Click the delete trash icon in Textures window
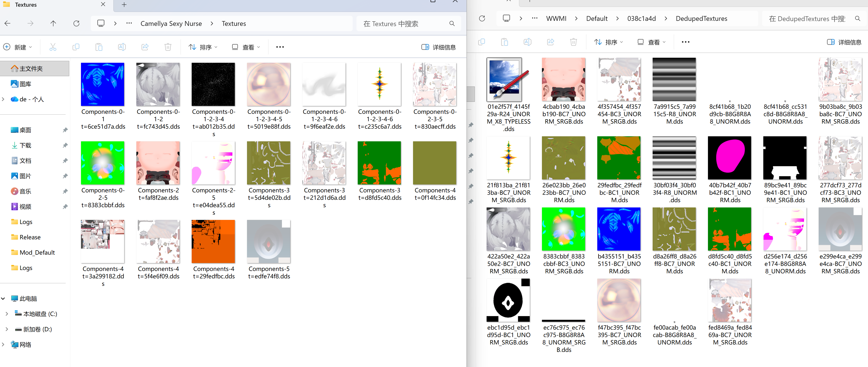Image resolution: width=868 pixels, height=367 pixels. coord(168,47)
